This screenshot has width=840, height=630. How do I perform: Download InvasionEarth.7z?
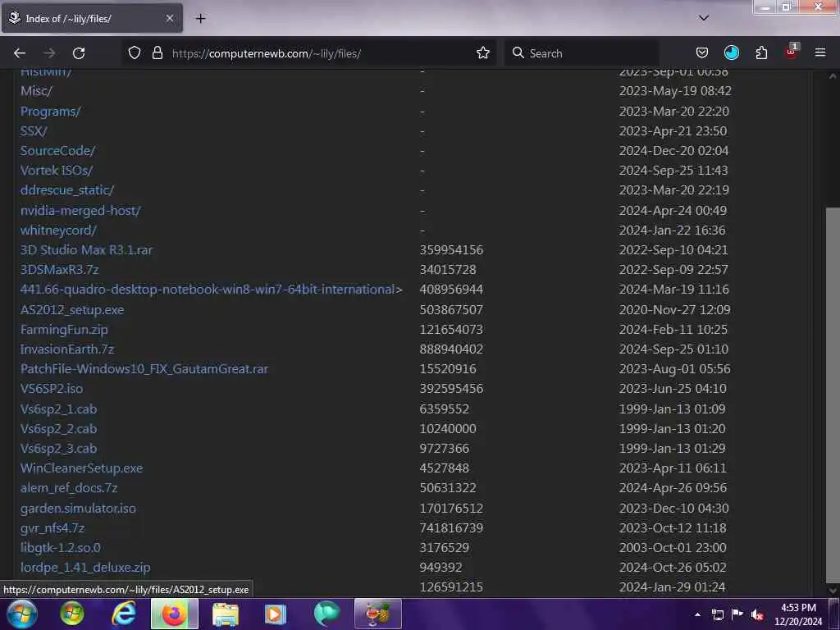click(67, 349)
